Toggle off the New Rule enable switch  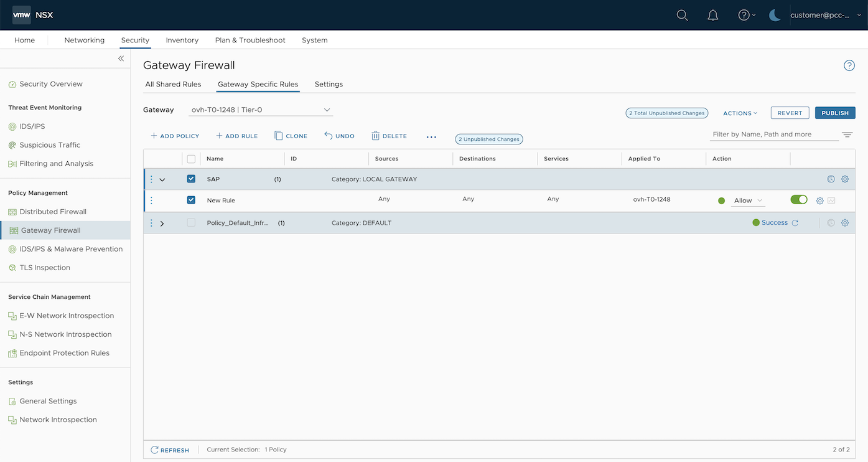pos(798,200)
